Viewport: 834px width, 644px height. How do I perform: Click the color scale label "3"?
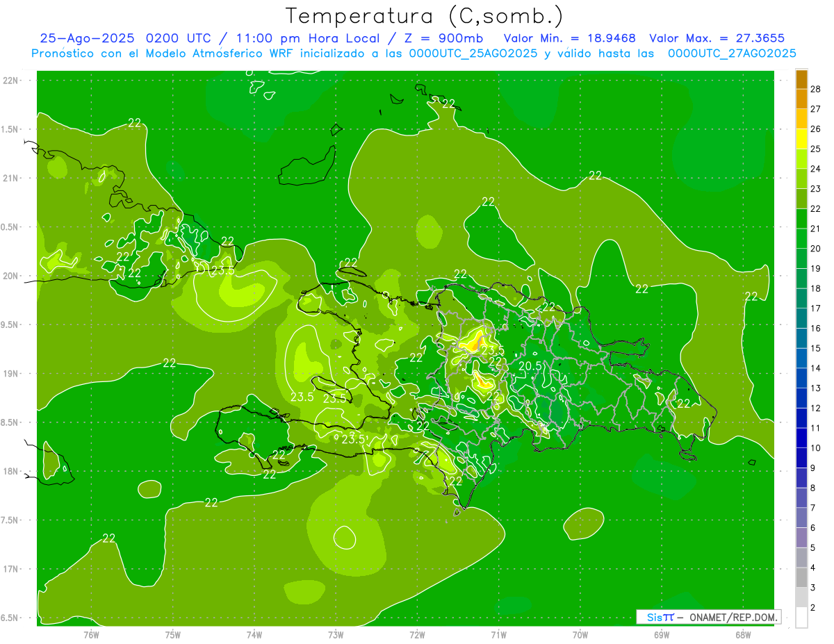tap(813, 588)
